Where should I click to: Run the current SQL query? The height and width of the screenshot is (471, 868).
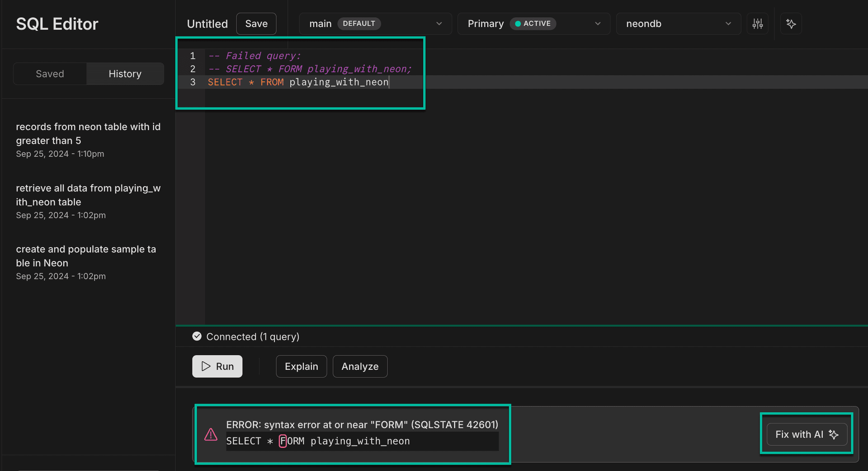[x=217, y=366]
